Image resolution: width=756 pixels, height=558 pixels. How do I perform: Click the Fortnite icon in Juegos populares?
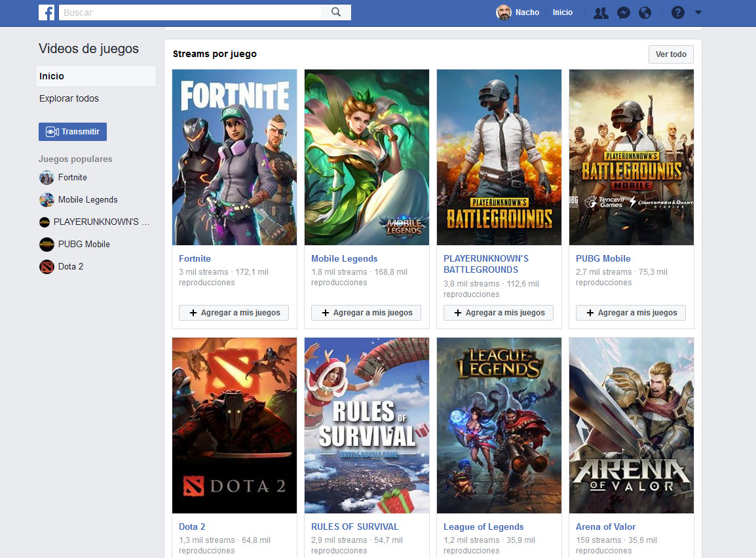click(x=47, y=178)
